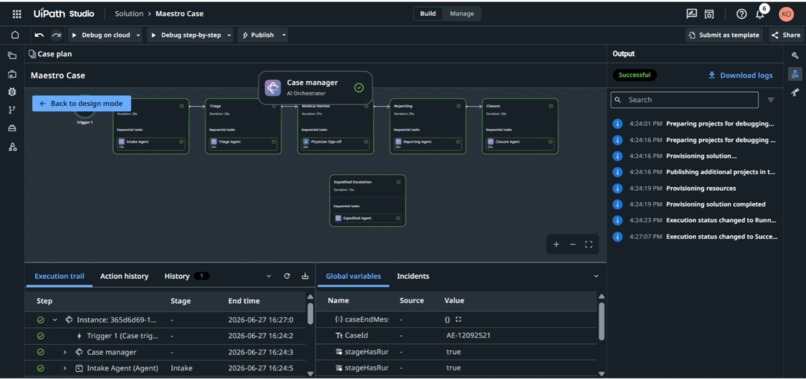Open the Incidents tab

[x=413, y=276]
